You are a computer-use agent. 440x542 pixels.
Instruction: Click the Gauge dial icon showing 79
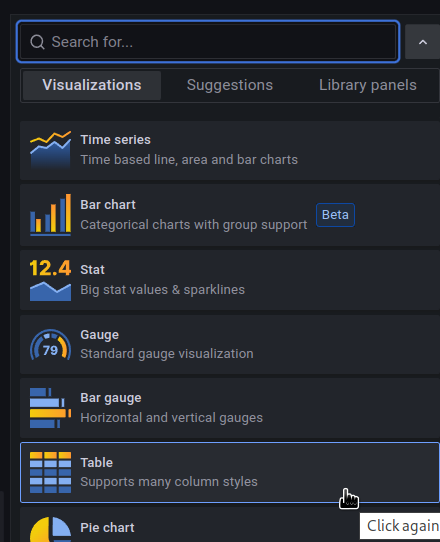click(50, 345)
